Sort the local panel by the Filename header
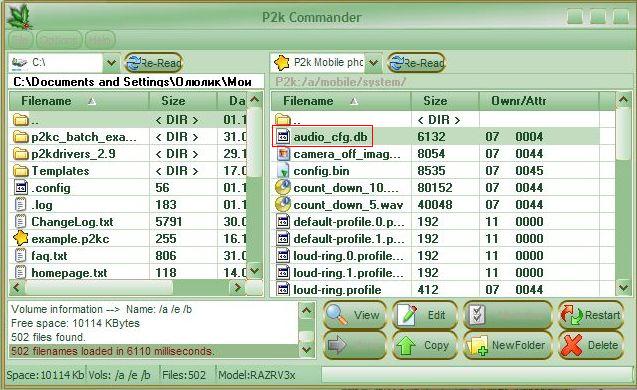Image resolution: width=637 pixels, height=390 pixels. coord(79,101)
